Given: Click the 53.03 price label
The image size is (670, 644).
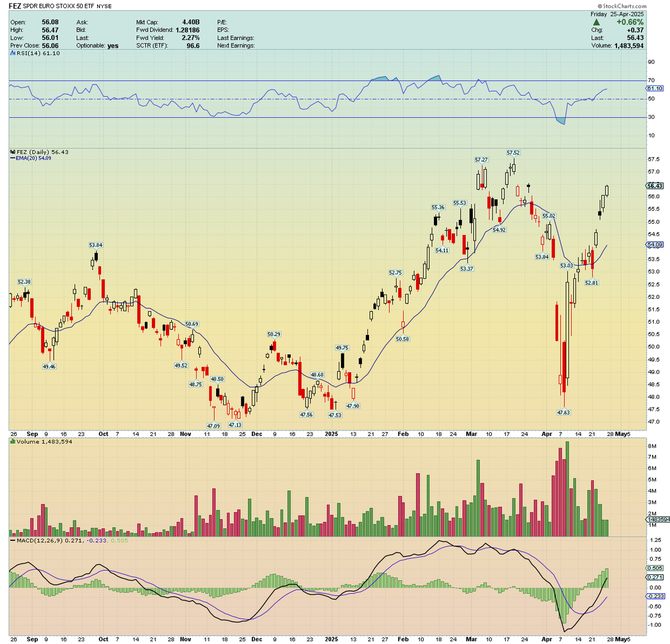Looking at the screenshot, I should [567, 266].
